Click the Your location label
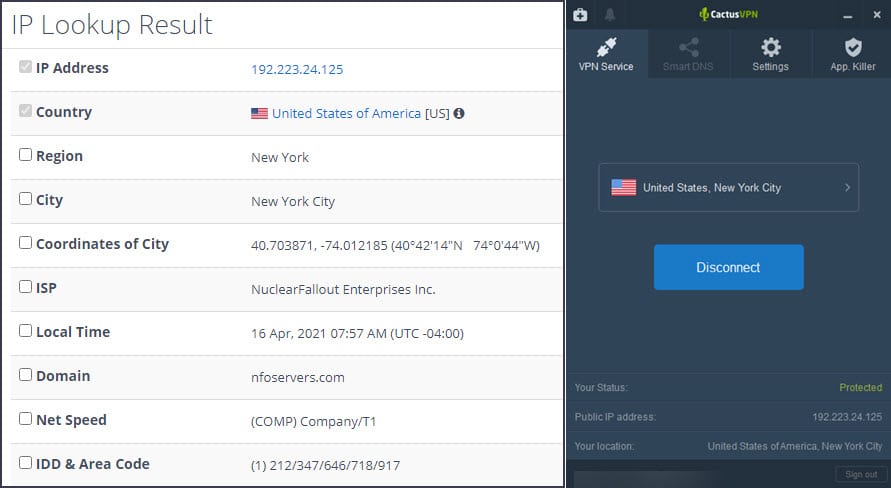 click(604, 447)
